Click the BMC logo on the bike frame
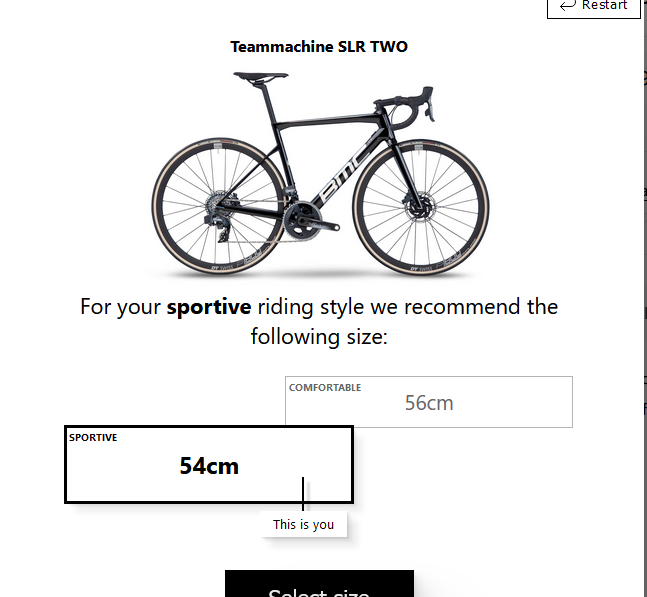 pos(345,172)
